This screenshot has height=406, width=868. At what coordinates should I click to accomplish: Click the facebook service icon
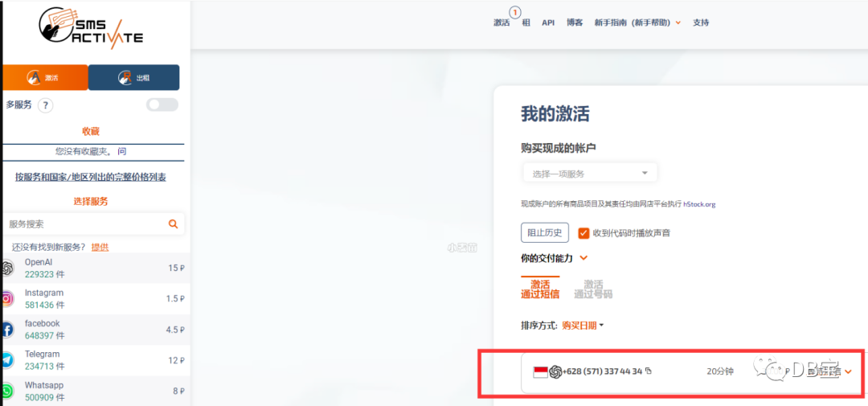pos(6,330)
